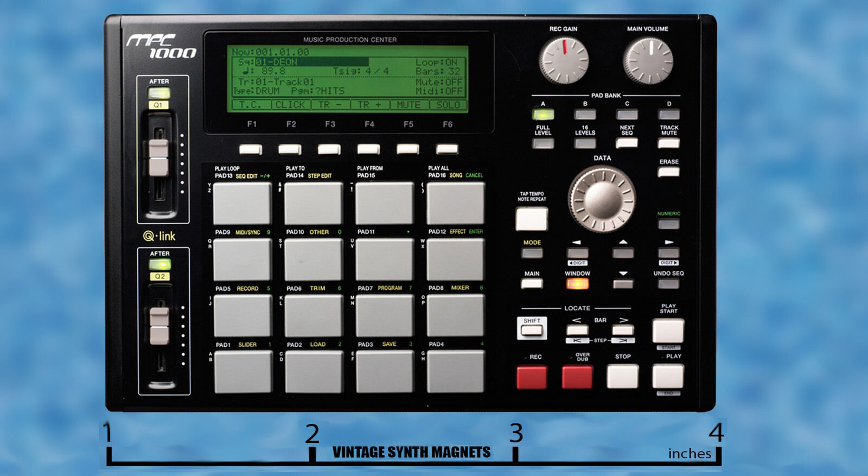Click the MAIN button
This screenshot has width=868, height=476.
pyautogui.click(x=532, y=283)
